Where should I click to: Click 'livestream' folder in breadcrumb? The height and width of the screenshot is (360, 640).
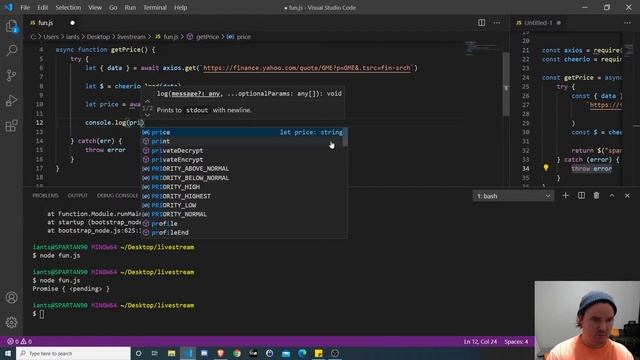click(x=131, y=37)
